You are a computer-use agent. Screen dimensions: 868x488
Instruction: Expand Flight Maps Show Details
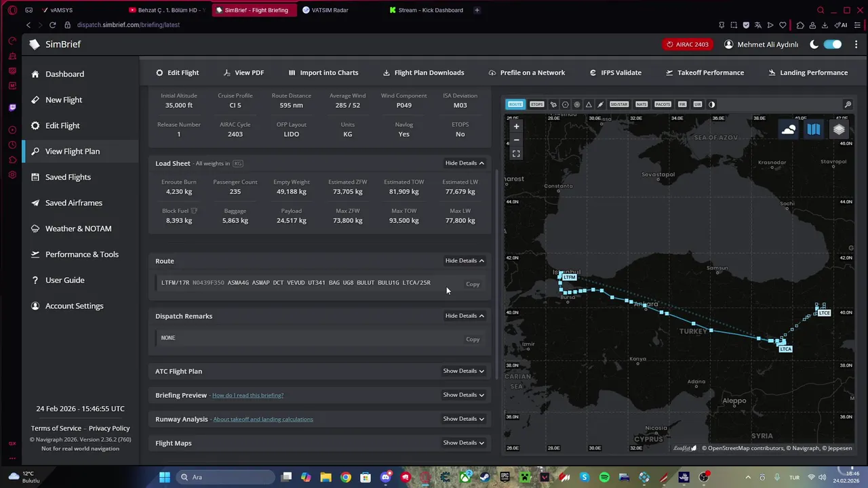(x=464, y=443)
